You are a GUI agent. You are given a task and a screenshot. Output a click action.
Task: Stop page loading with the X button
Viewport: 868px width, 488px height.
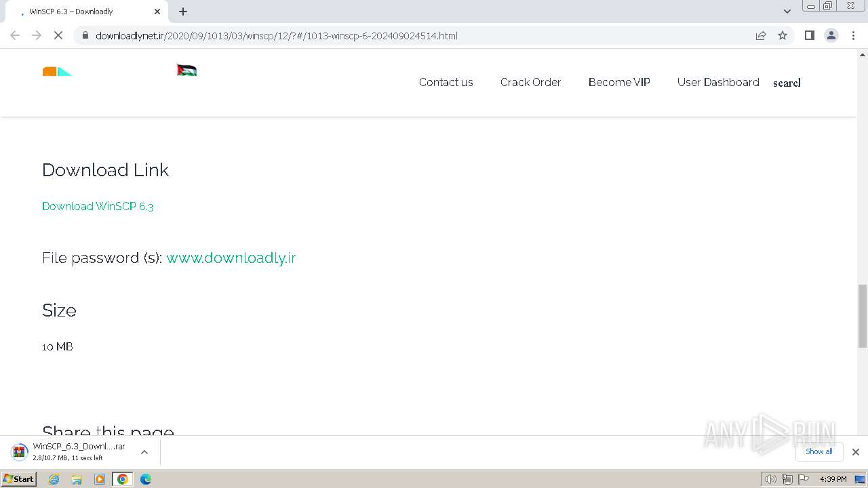pyautogui.click(x=58, y=35)
